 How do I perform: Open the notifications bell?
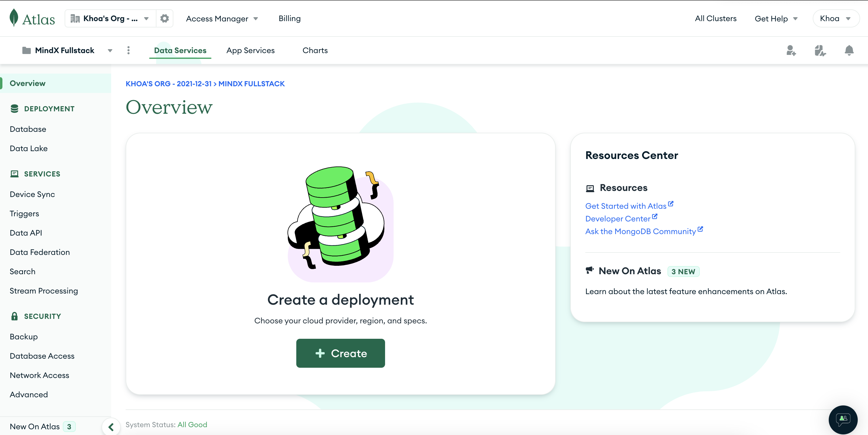tap(849, 50)
